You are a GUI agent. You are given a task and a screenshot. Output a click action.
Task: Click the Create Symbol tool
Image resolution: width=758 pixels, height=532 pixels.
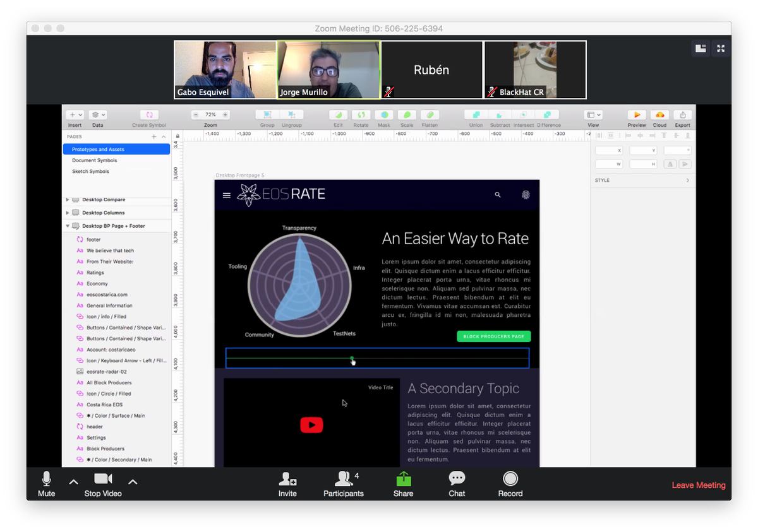point(149,115)
